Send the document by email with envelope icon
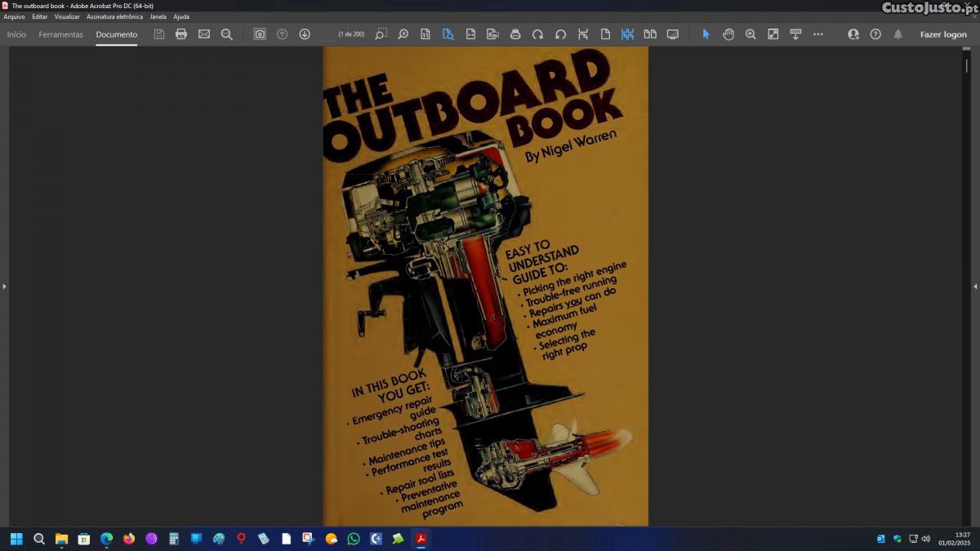 click(204, 34)
